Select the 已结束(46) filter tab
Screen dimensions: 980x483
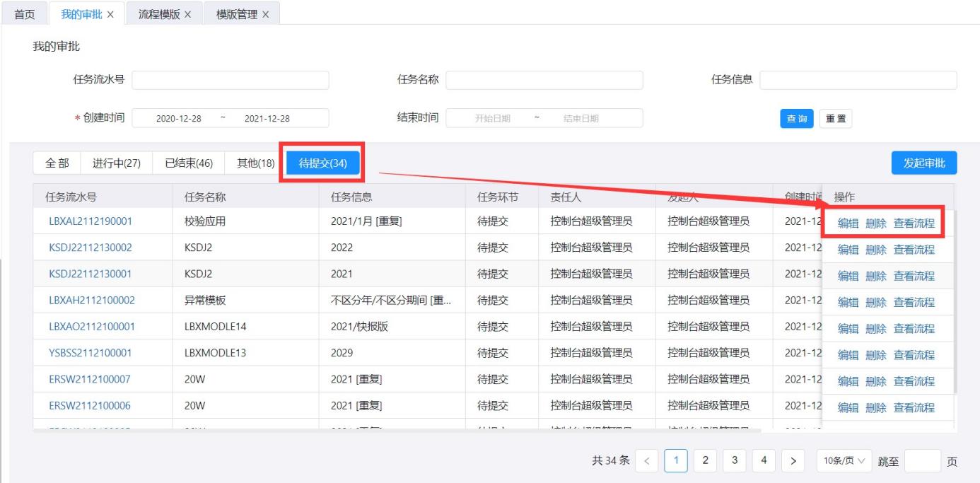[x=189, y=163]
